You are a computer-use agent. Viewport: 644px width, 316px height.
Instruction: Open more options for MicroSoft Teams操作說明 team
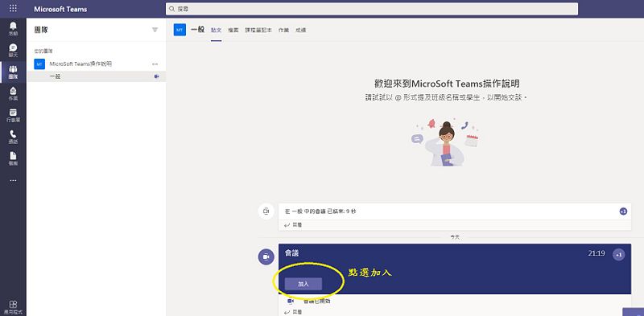point(155,64)
